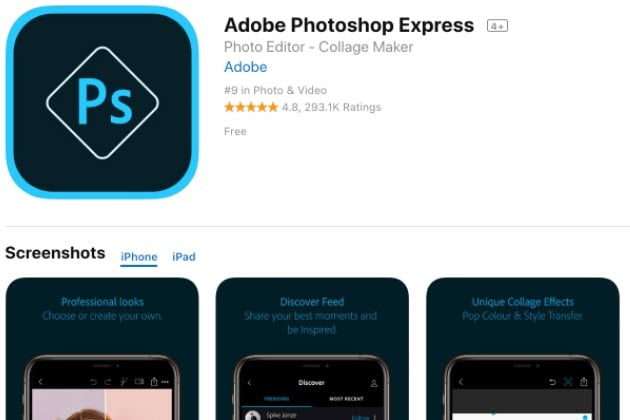Viewport: 630px width, 420px height.
Task: Click the five-star rating stars
Action: pos(251,107)
